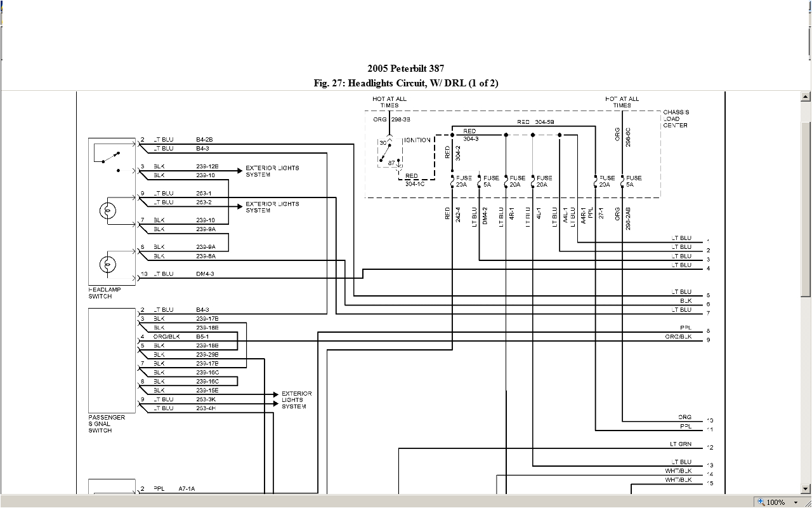Click the vertical scrollbar down arrow

click(806, 490)
